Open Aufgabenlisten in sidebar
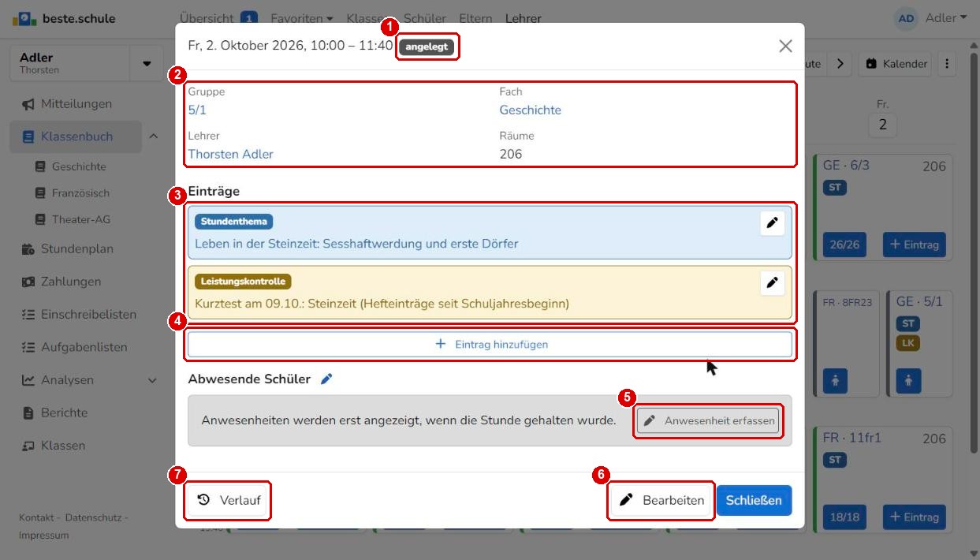980x560 pixels. click(84, 347)
